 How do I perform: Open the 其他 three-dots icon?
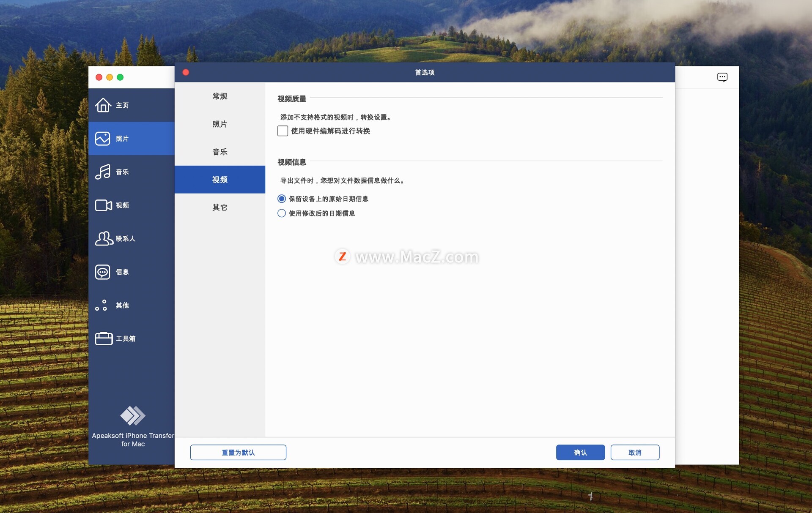tap(101, 305)
